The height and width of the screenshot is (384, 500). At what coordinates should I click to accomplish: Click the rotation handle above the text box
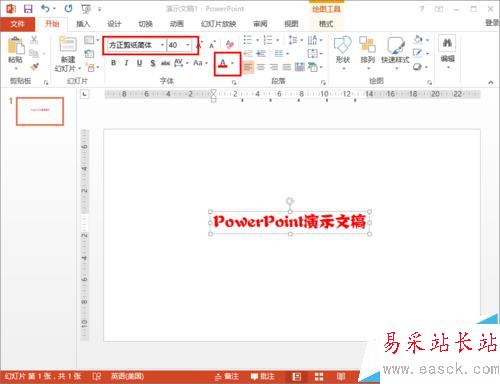point(290,201)
